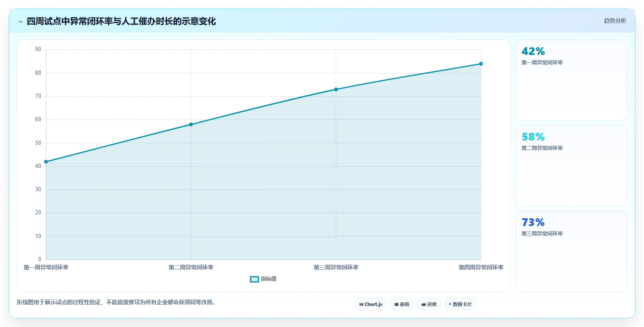The height and width of the screenshot is (327, 644).
Task: Click the 数据卡片 chip
Action: [x=460, y=304]
